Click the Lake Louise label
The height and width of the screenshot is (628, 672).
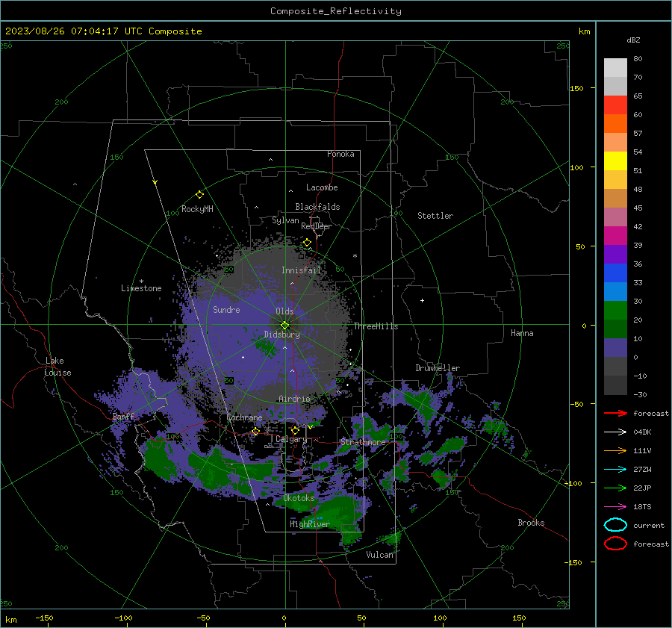(57, 367)
